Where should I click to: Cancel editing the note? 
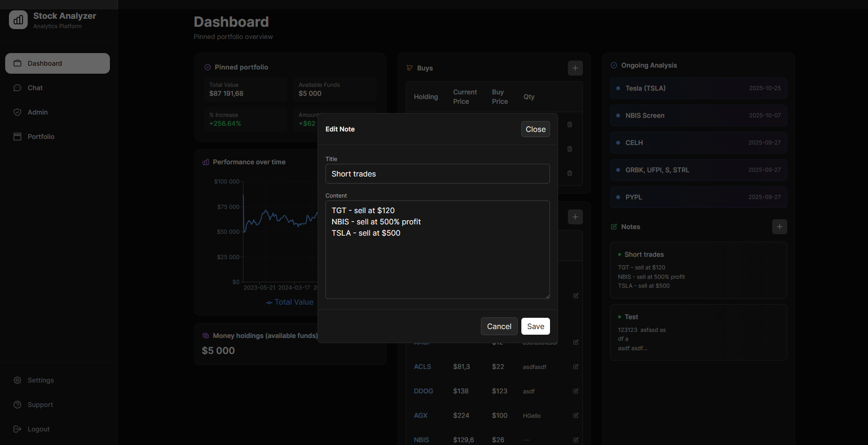tap(499, 326)
